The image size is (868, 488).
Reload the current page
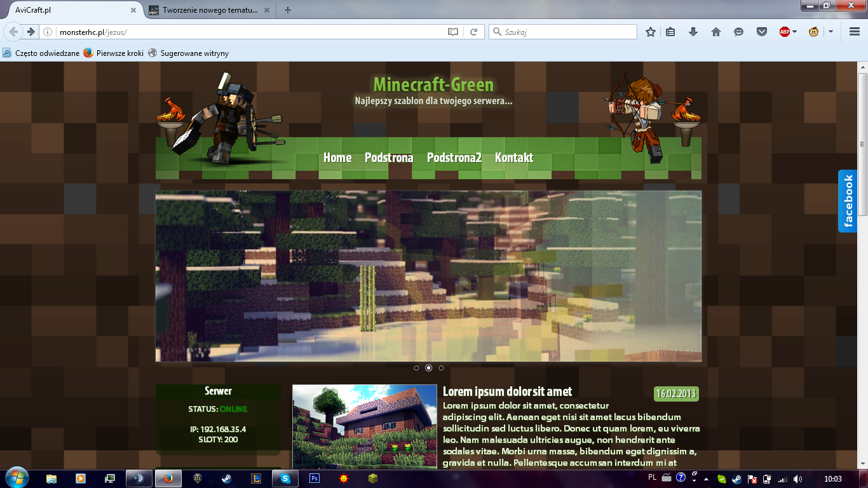tap(473, 32)
